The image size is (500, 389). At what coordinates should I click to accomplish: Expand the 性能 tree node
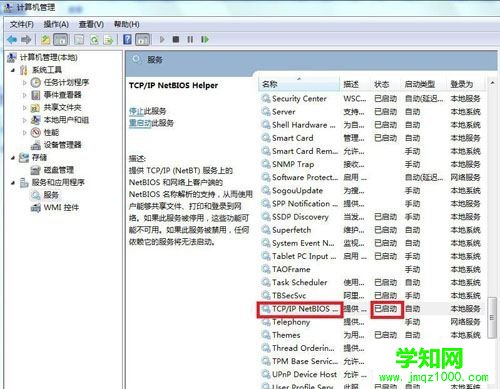24,132
